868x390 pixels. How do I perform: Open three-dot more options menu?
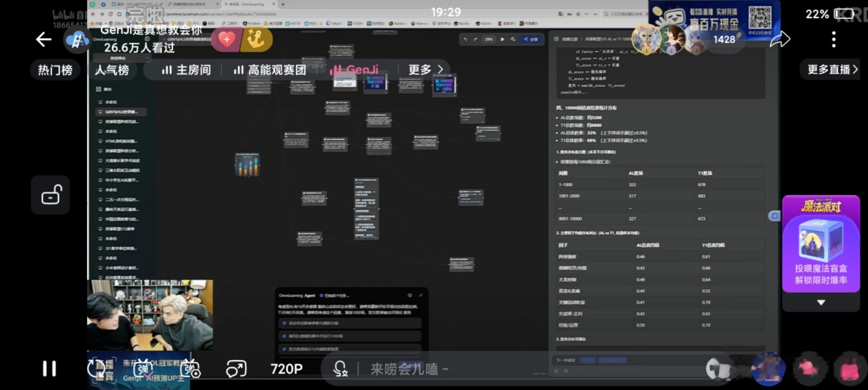coord(833,39)
